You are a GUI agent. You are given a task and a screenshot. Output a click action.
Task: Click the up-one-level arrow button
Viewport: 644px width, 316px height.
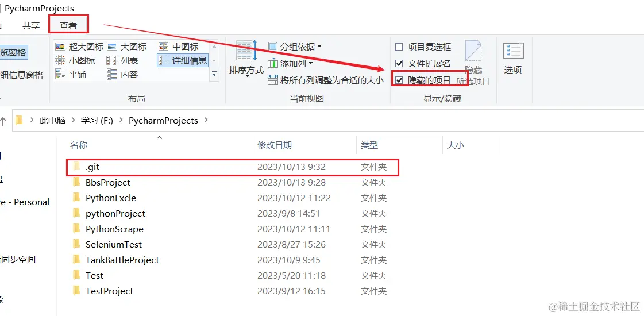point(3,121)
